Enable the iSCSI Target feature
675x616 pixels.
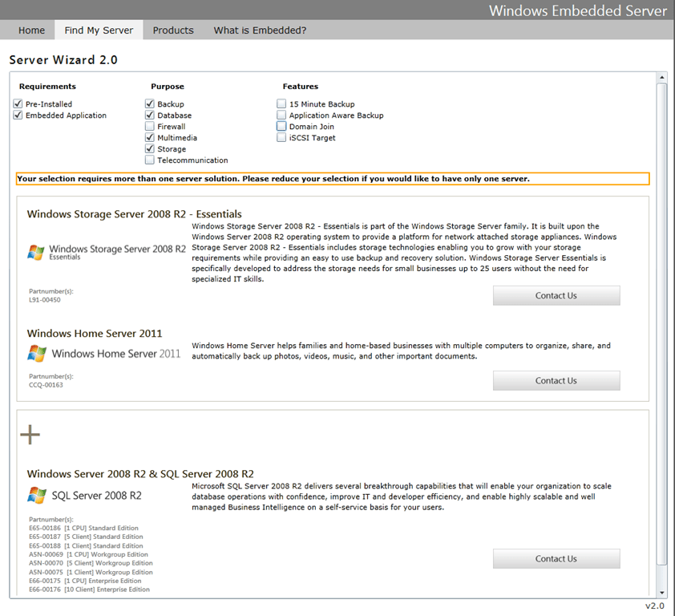(x=281, y=137)
